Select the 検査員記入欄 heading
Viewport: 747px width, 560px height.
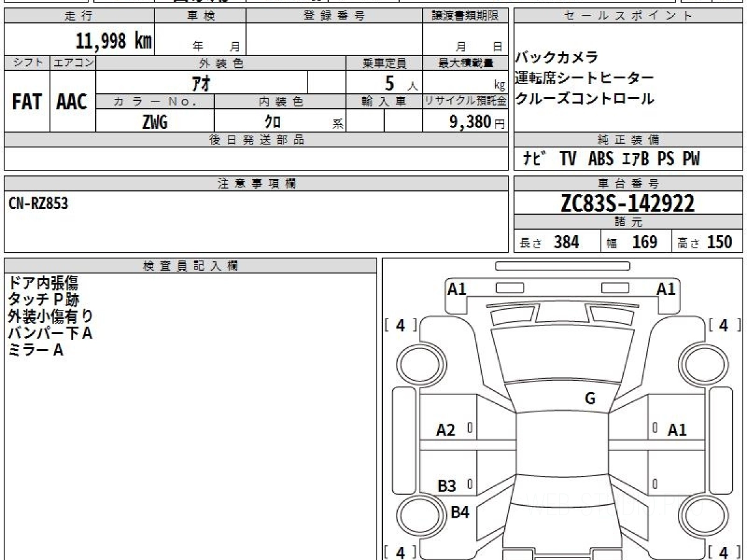pyautogui.click(x=190, y=266)
